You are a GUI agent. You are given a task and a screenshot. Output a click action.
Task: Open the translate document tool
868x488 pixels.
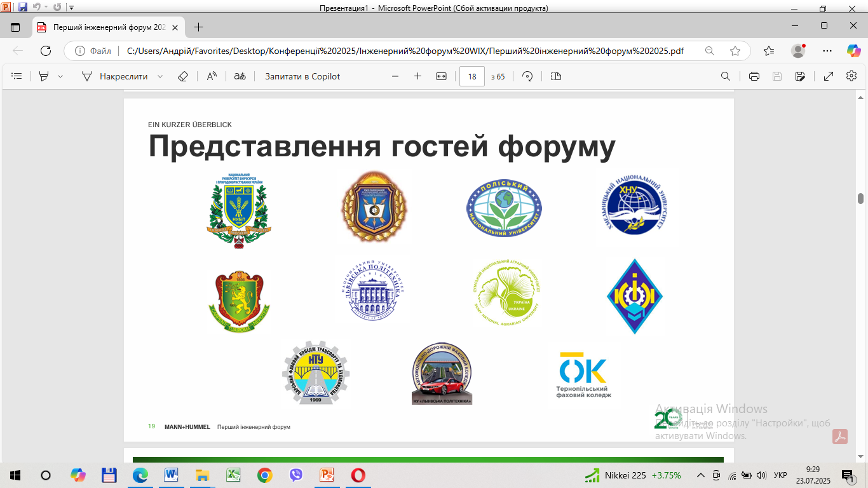[240, 76]
